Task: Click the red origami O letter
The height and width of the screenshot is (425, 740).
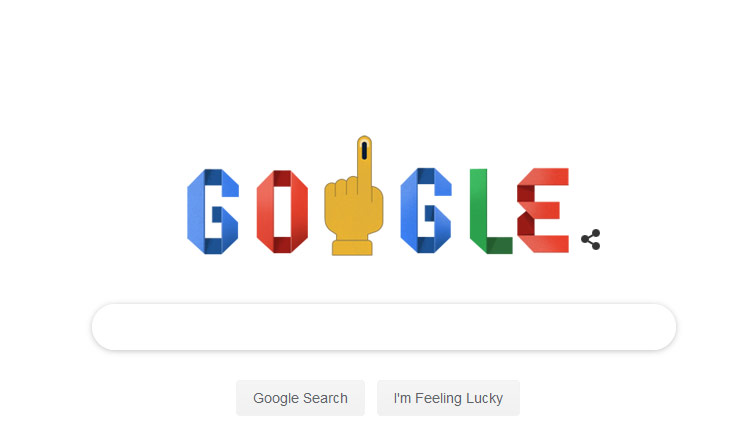Action: click(282, 211)
